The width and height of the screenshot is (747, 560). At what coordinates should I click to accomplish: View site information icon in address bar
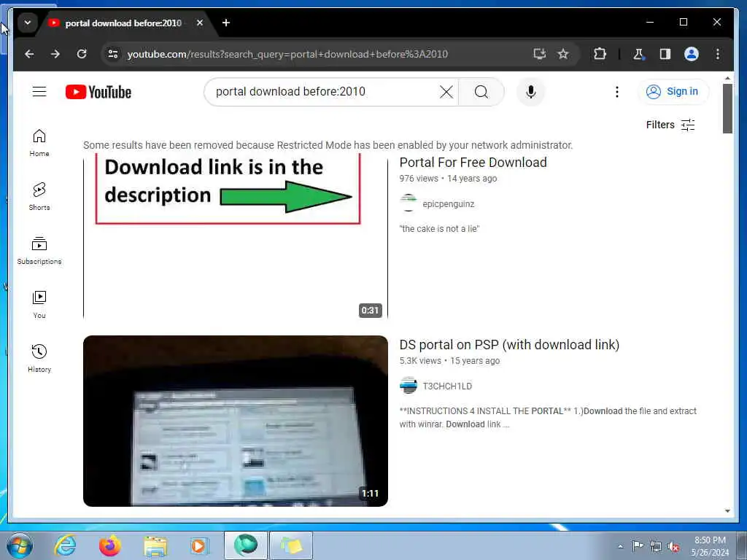point(113,54)
